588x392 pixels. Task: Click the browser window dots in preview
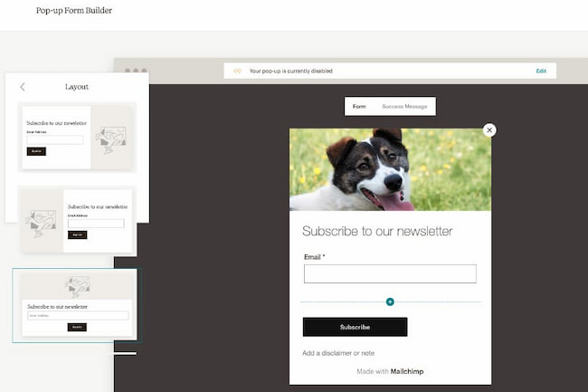coord(136,71)
